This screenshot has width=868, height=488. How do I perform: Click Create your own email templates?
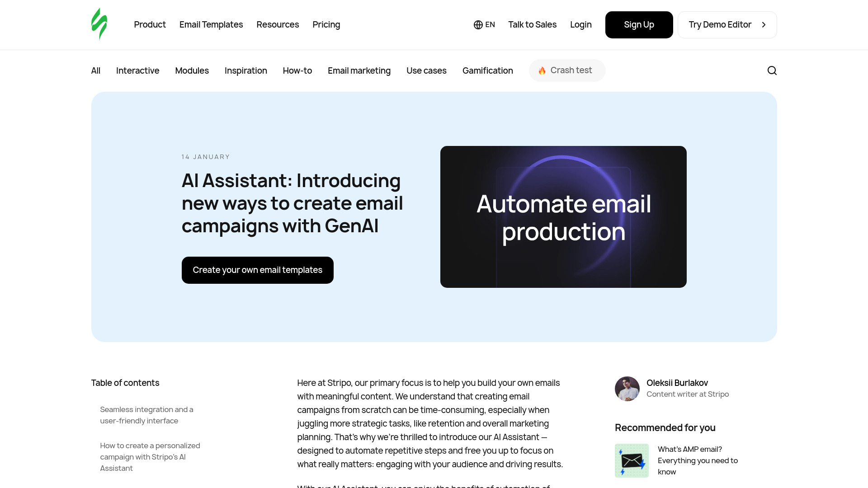coord(258,270)
